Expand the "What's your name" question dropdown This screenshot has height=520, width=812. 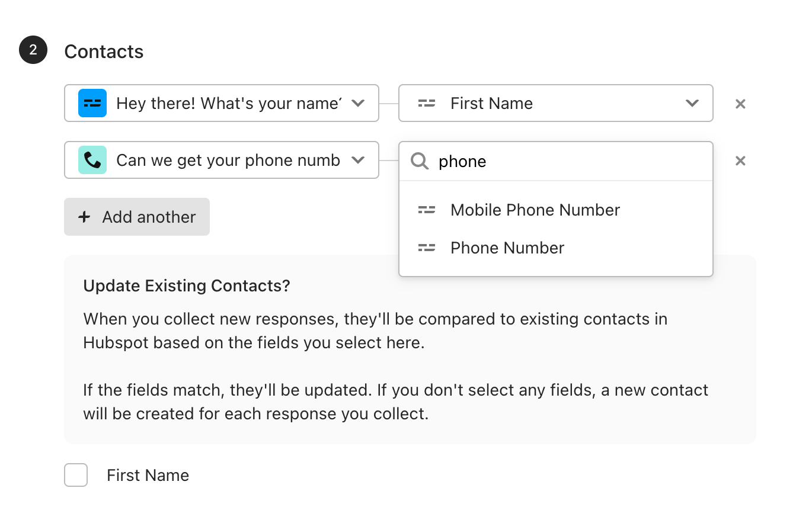[x=358, y=103]
